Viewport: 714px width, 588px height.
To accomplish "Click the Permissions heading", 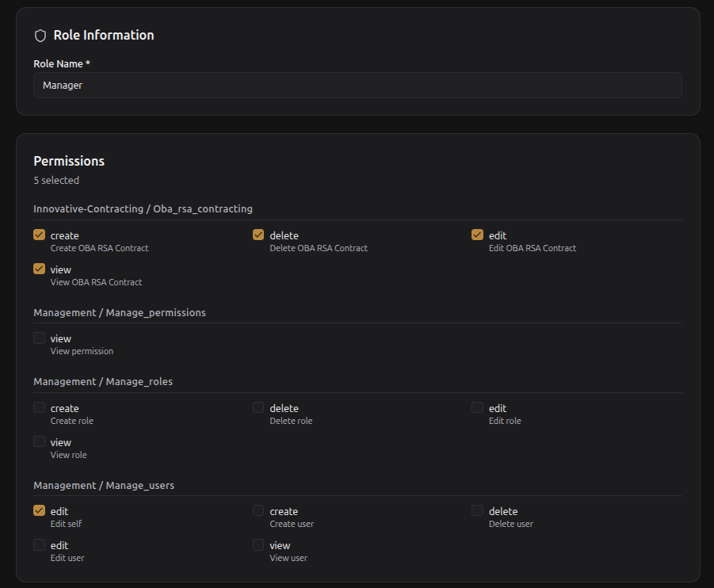I will [69, 161].
